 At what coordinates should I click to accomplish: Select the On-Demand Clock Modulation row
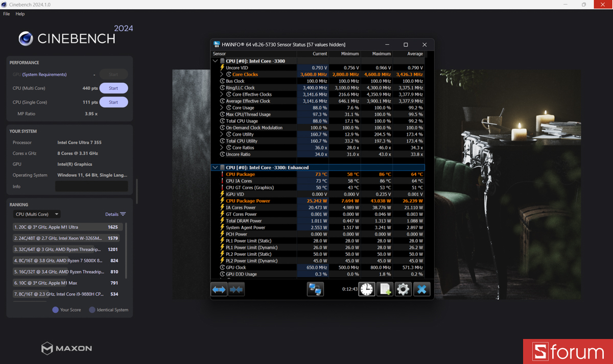point(318,128)
